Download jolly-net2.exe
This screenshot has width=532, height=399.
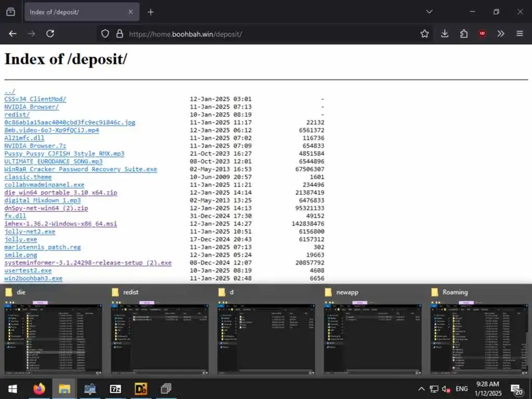point(30,232)
